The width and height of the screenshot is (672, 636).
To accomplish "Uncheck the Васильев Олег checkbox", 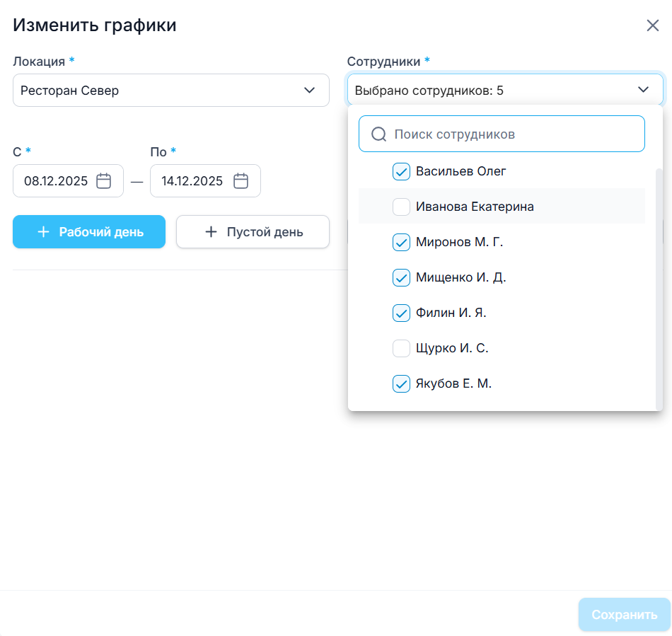I will point(401,171).
